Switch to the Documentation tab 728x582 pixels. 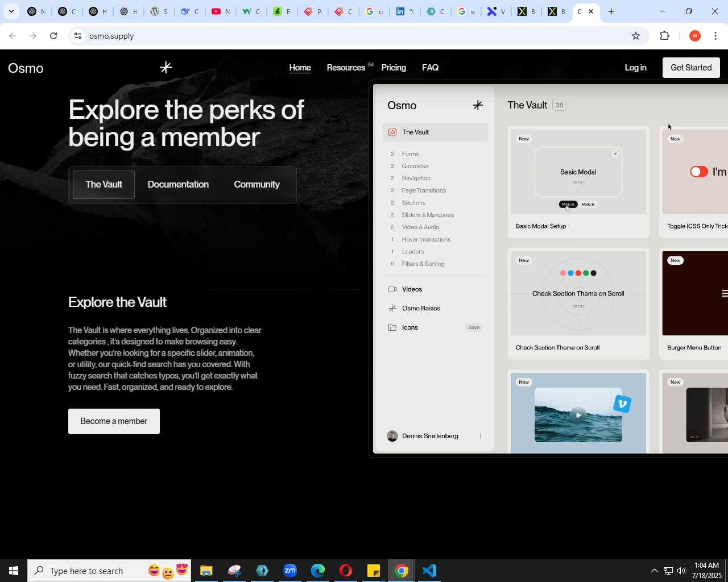[178, 185]
